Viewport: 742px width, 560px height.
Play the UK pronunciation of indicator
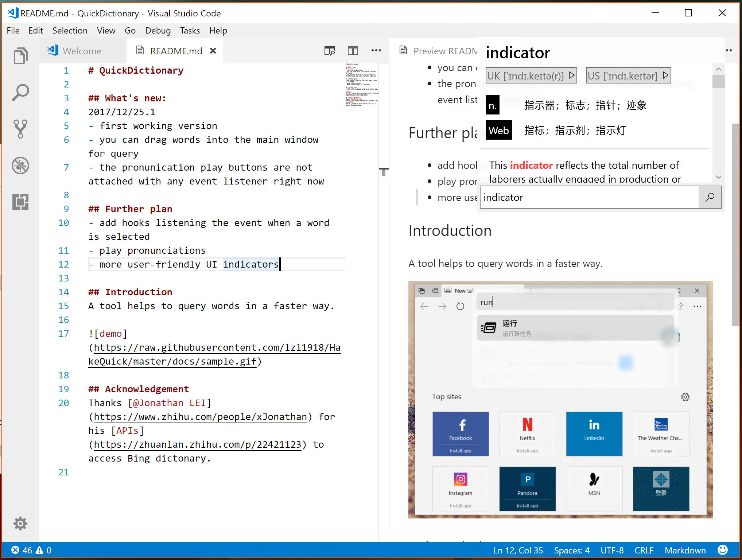click(x=572, y=75)
